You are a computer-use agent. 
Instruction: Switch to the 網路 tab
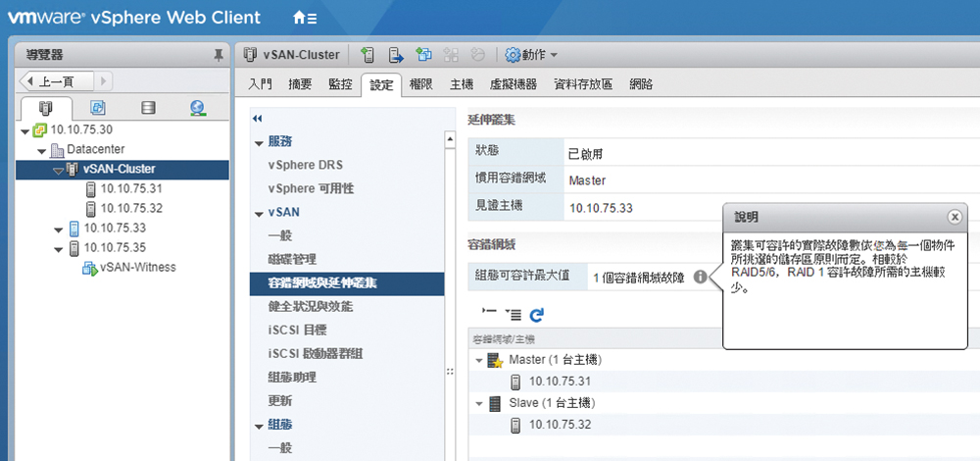coord(641,84)
